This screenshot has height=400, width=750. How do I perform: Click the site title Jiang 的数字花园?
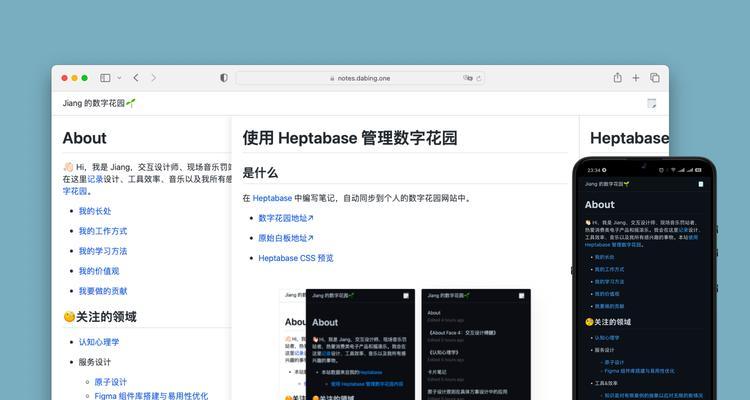click(99, 103)
